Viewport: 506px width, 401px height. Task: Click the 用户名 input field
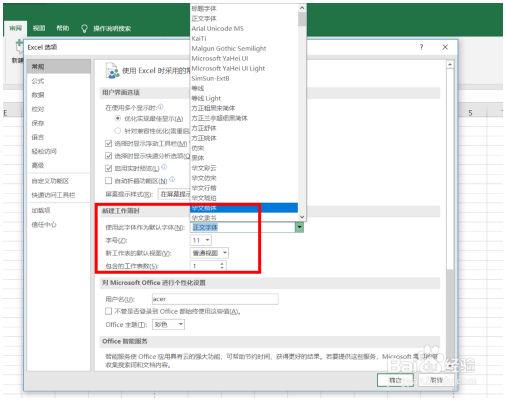[215, 299]
